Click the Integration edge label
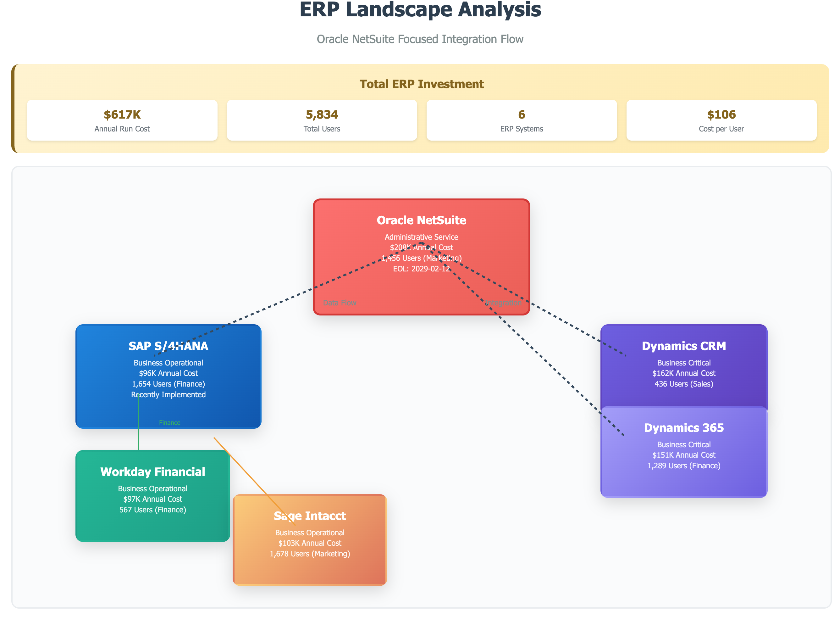The height and width of the screenshot is (619, 840). pyautogui.click(x=503, y=302)
